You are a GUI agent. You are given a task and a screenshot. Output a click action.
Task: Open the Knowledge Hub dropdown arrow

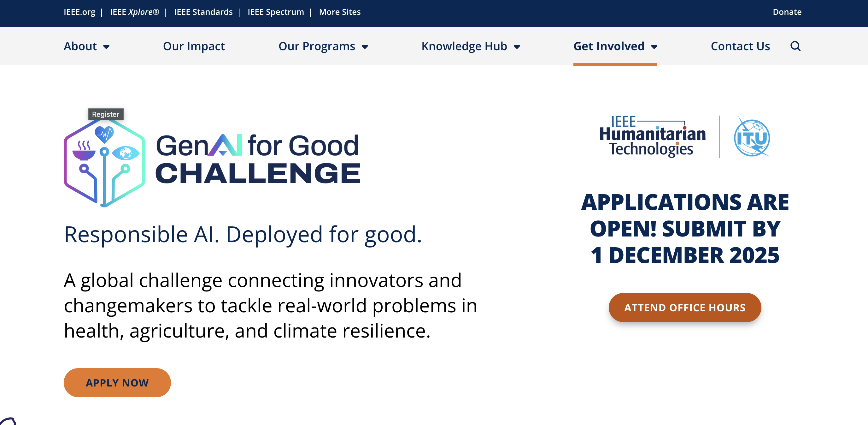click(517, 47)
